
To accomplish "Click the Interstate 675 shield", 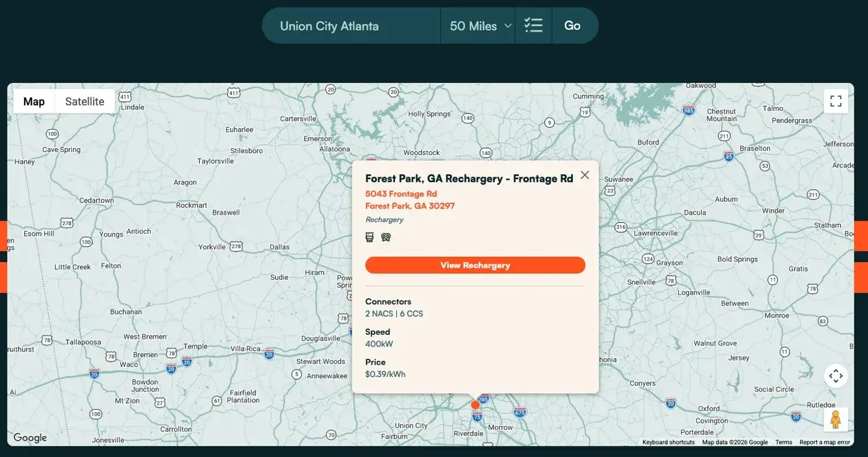I will pos(520,412).
